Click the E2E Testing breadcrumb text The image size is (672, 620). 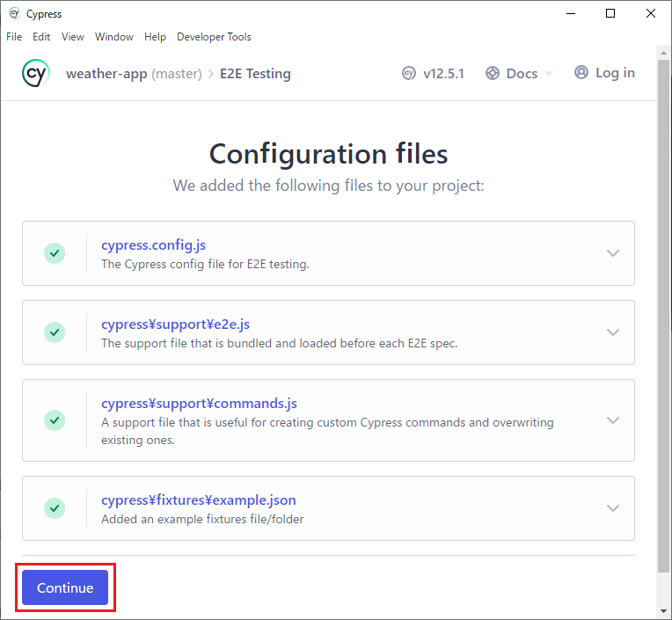coord(255,74)
